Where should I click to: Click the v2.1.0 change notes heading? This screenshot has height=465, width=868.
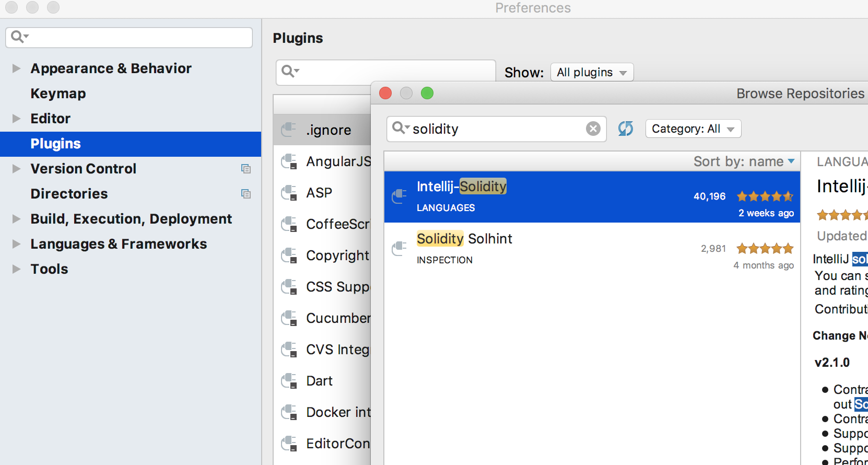(x=832, y=363)
